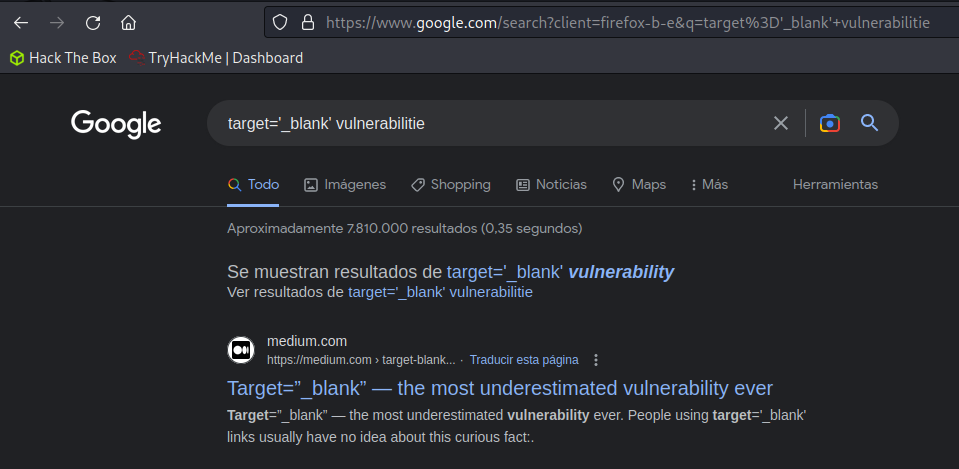Click Traducir esta página link
Viewport: 959px width, 469px height.
pos(524,360)
